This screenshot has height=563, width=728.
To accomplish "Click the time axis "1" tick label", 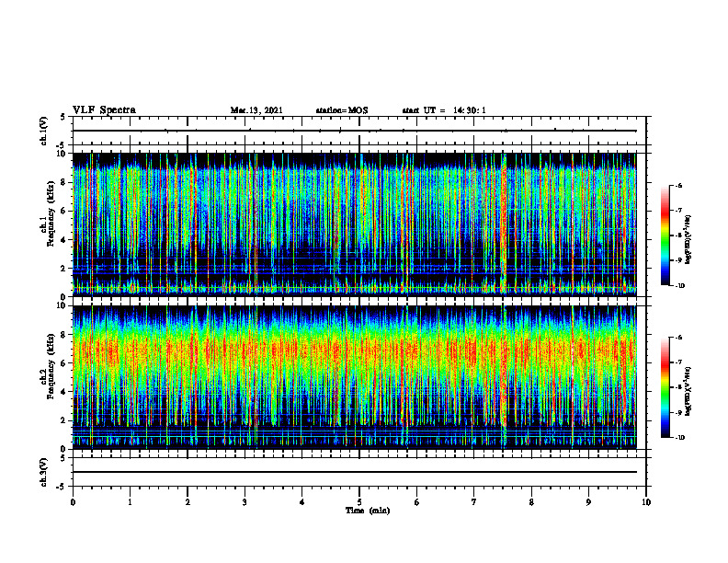I will tap(131, 502).
